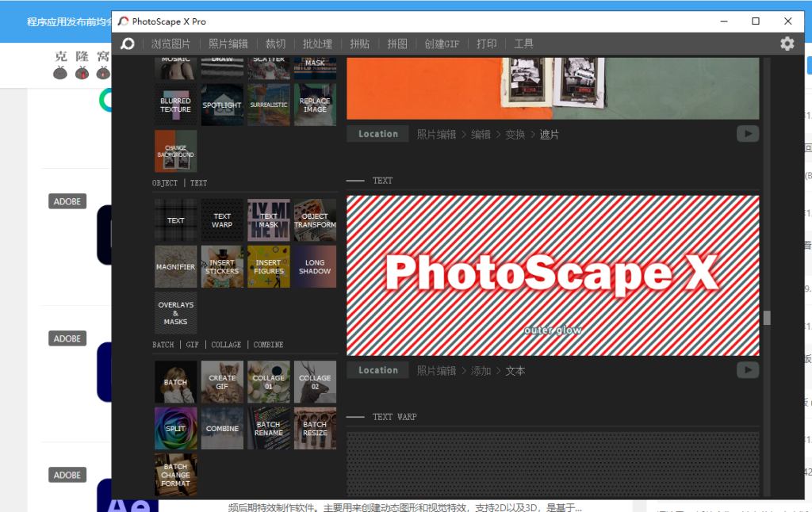This screenshot has height=512, width=812.
Task: Click the TEXT WARP section heading
Action: (x=395, y=417)
